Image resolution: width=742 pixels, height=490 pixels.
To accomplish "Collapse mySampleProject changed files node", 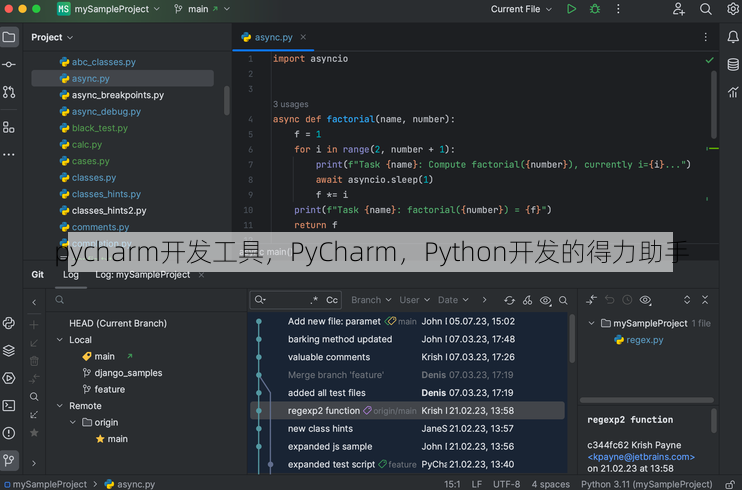I will [591, 323].
